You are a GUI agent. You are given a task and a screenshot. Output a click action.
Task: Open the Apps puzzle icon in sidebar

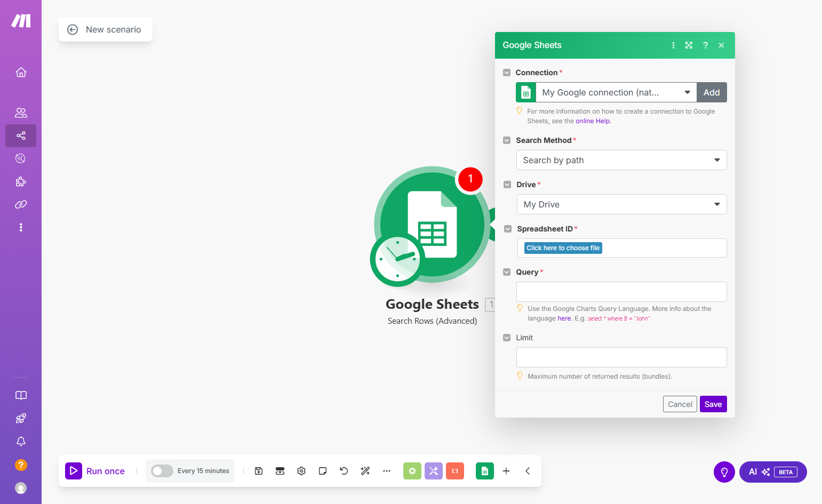tap(21, 181)
